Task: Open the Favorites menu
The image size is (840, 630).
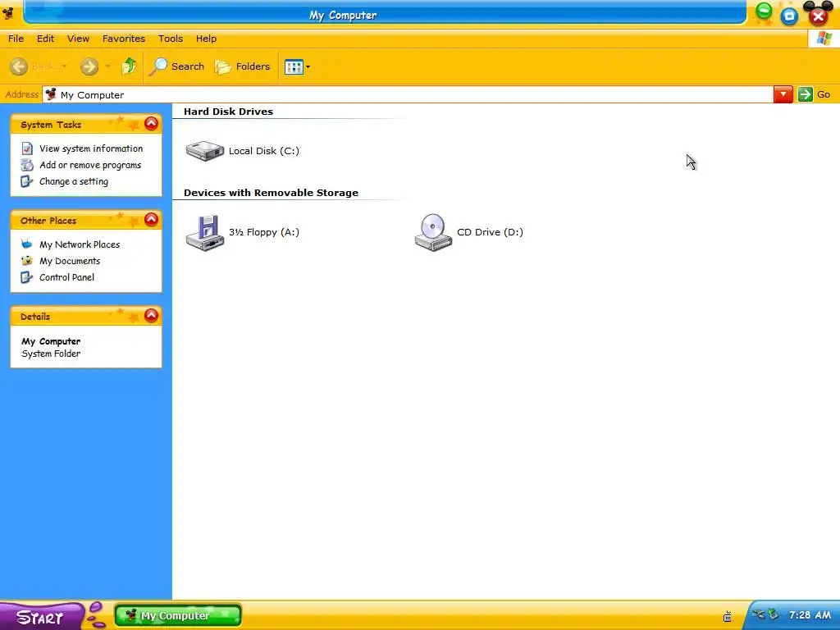Action: click(x=124, y=39)
